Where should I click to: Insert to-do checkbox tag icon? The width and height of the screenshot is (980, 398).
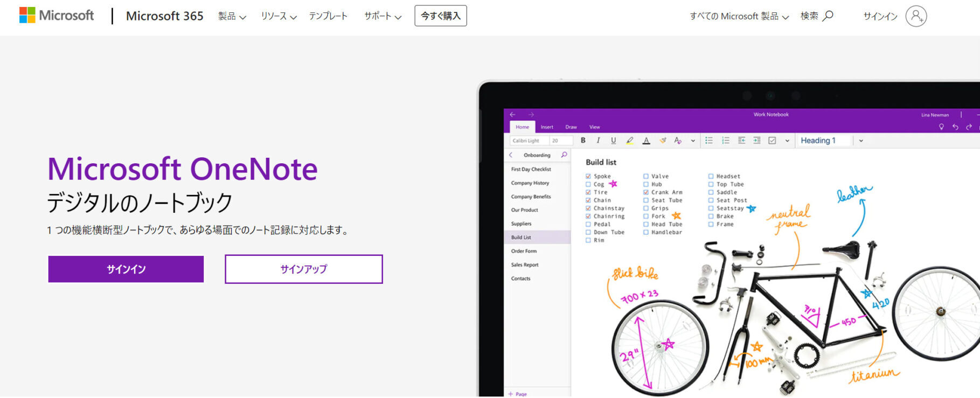pyautogui.click(x=772, y=141)
